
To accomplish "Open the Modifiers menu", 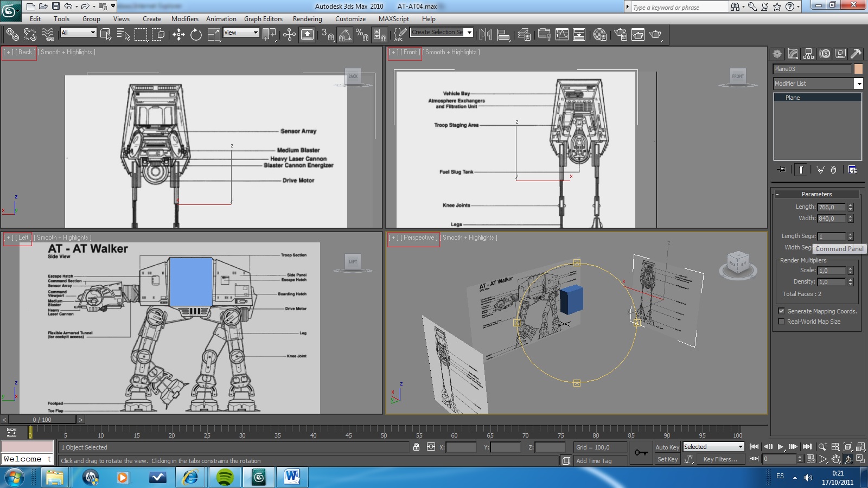I will point(185,18).
